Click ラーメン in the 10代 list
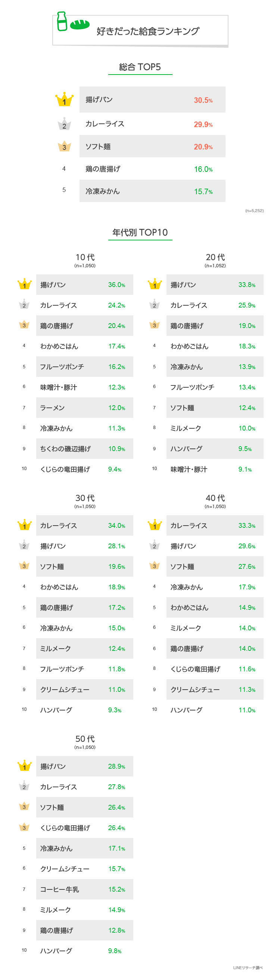 coord(53,408)
